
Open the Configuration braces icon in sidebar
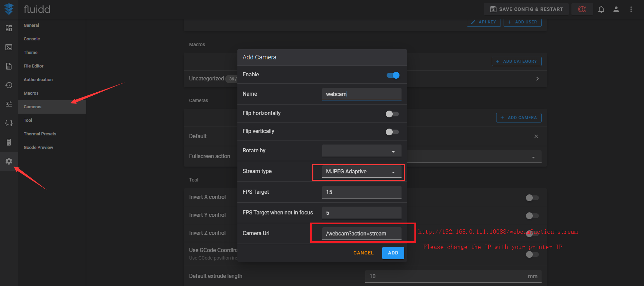point(9,123)
